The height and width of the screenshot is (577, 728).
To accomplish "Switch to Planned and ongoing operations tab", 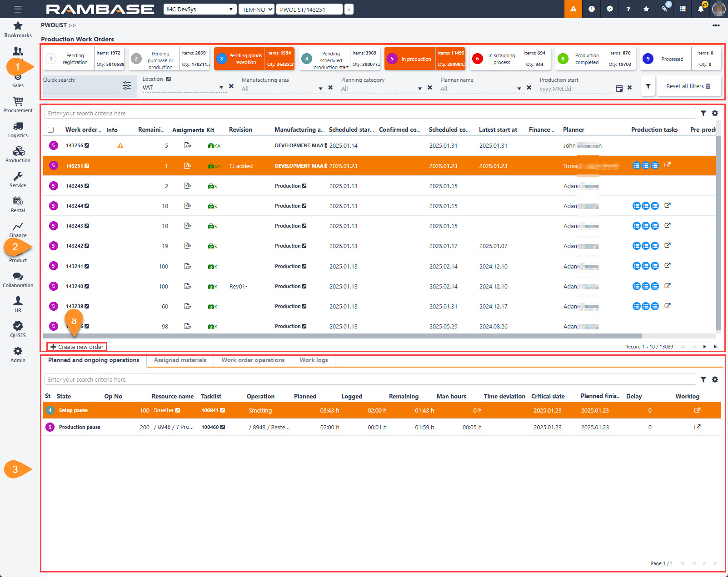I will point(94,360).
